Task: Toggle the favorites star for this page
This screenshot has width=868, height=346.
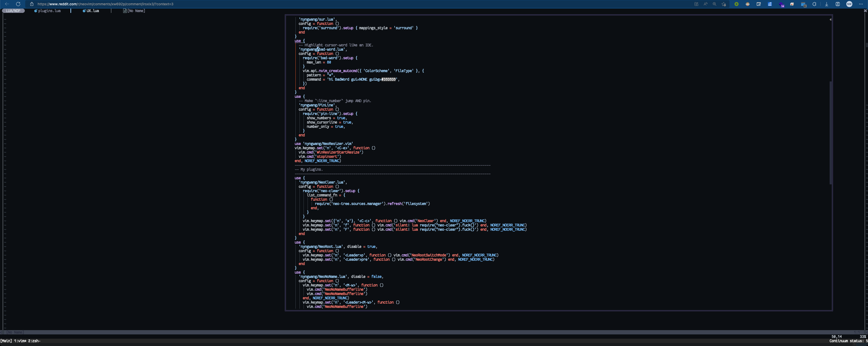Action: [724, 4]
